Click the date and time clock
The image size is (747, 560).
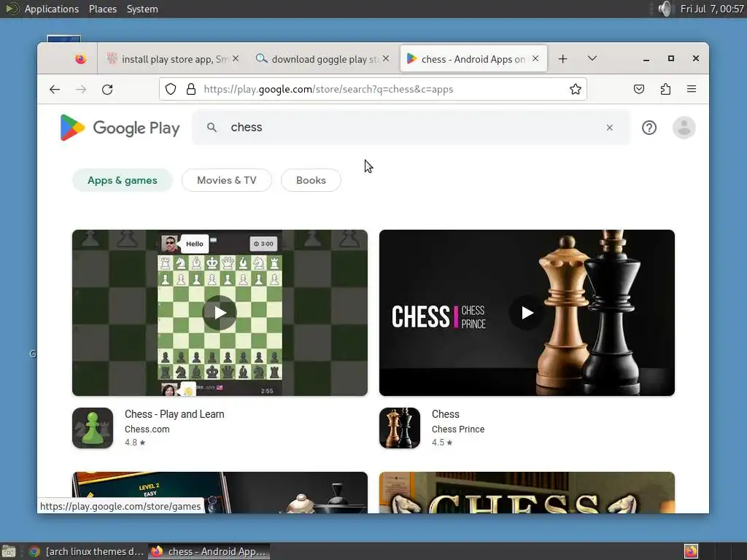tap(712, 9)
